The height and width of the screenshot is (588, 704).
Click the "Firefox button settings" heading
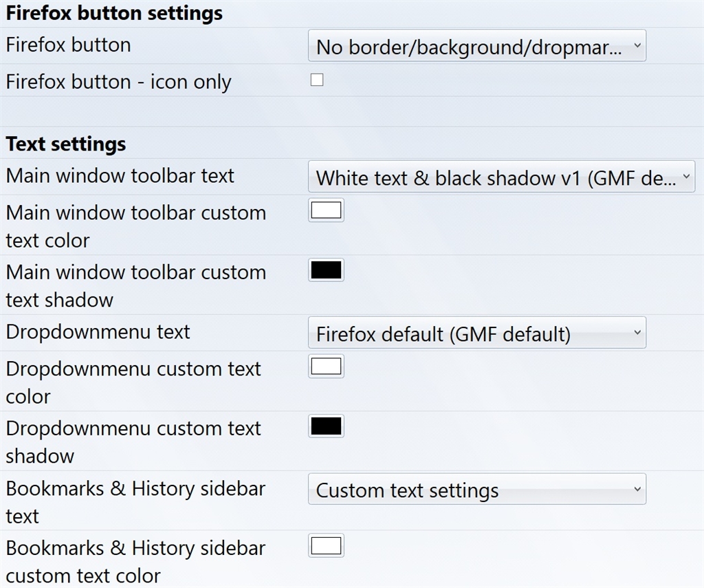(x=114, y=13)
